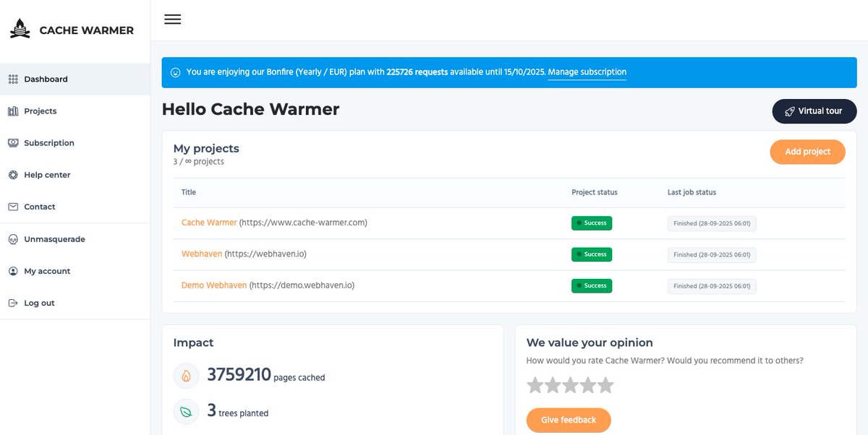Click the rocket icon on Virtual tour
The image size is (868, 435).
pyautogui.click(x=789, y=111)
